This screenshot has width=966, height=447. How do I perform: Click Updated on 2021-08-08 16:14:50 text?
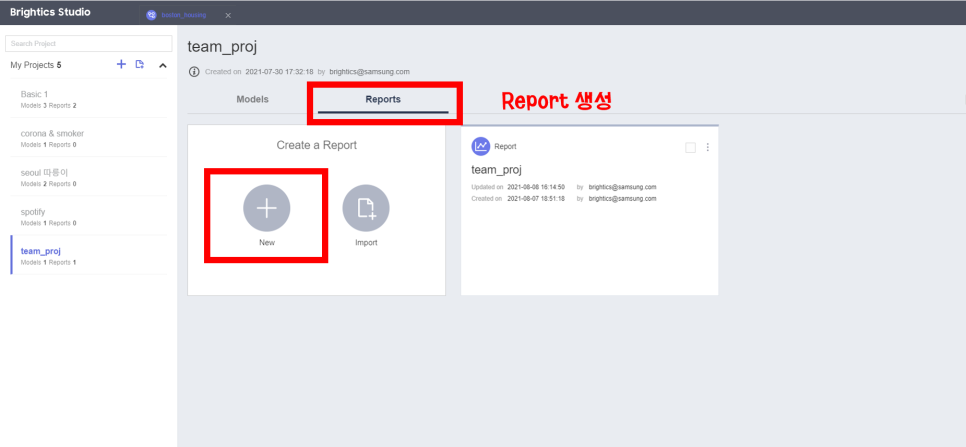click(x=518, y=187)
